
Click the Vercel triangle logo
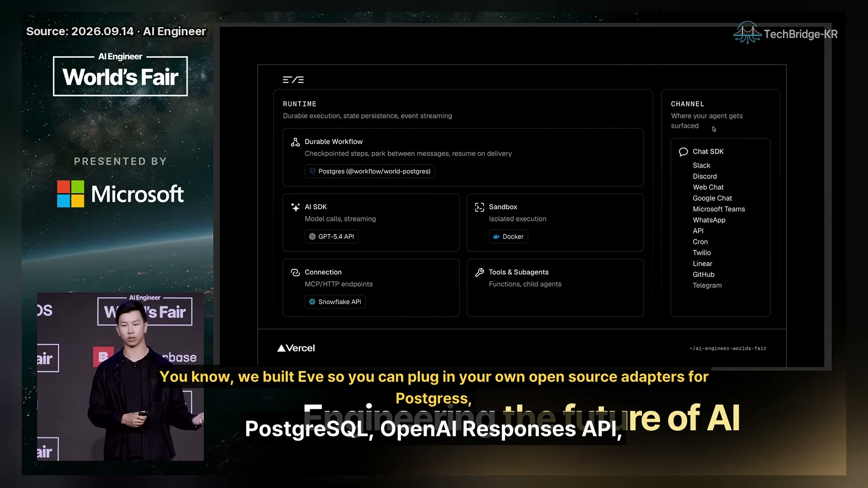click(281, 348)
